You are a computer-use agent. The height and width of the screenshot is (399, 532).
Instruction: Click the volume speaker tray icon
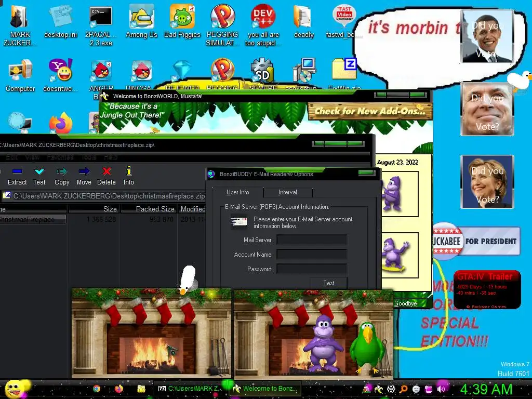tap(441, 389)
